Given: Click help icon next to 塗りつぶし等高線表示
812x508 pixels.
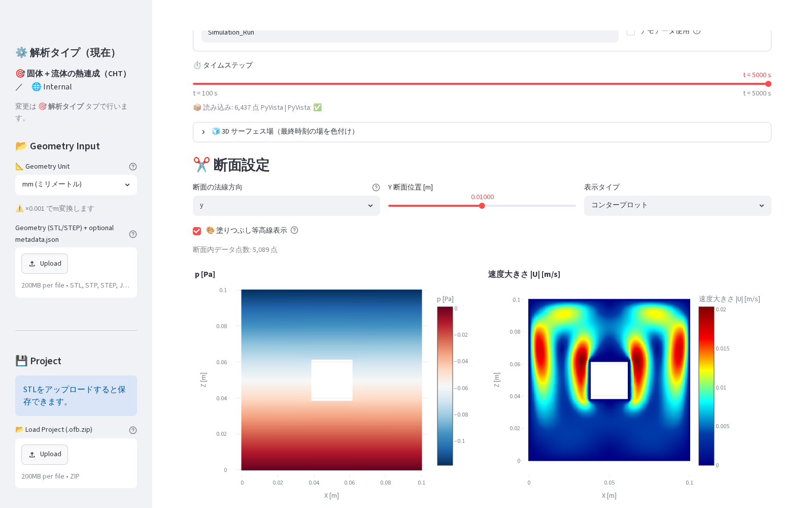Looking at the screenshot, I should pyautogui.click(x=294, y=230).
